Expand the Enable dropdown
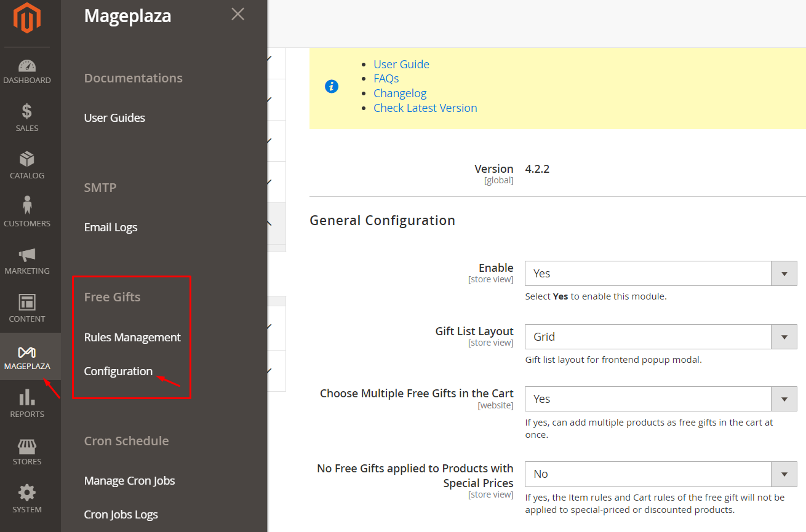 click(660, 274)
